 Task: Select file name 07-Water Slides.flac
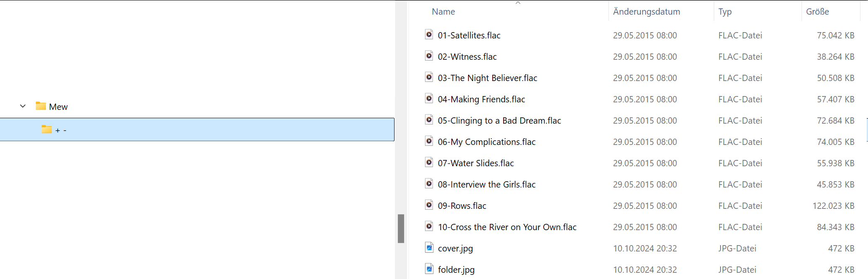click(476, 163)
